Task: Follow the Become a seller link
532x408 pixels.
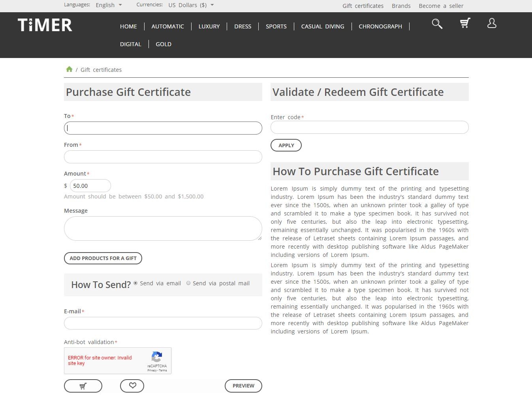Action: coord(441,6)
